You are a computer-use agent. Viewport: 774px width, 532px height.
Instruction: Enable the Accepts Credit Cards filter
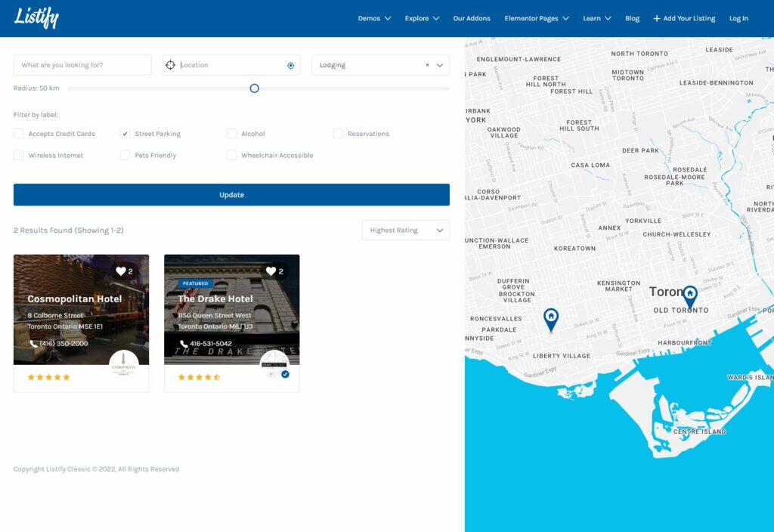[18, 134]
